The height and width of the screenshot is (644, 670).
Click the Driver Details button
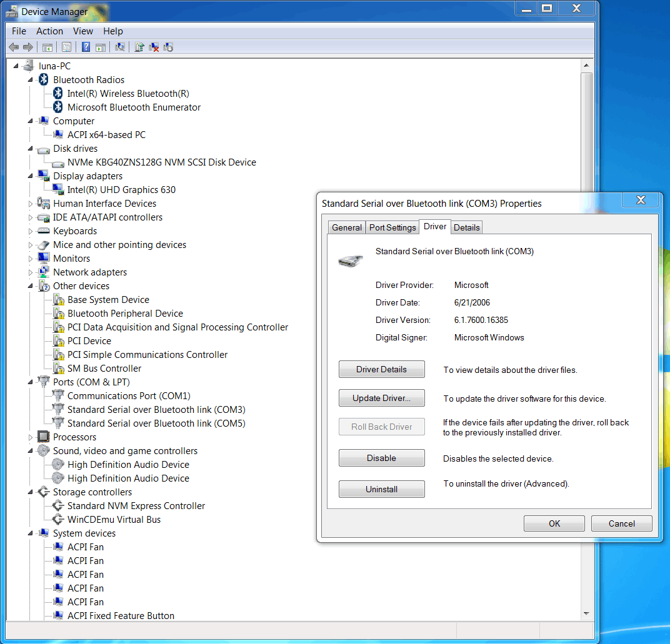(382, 369)
